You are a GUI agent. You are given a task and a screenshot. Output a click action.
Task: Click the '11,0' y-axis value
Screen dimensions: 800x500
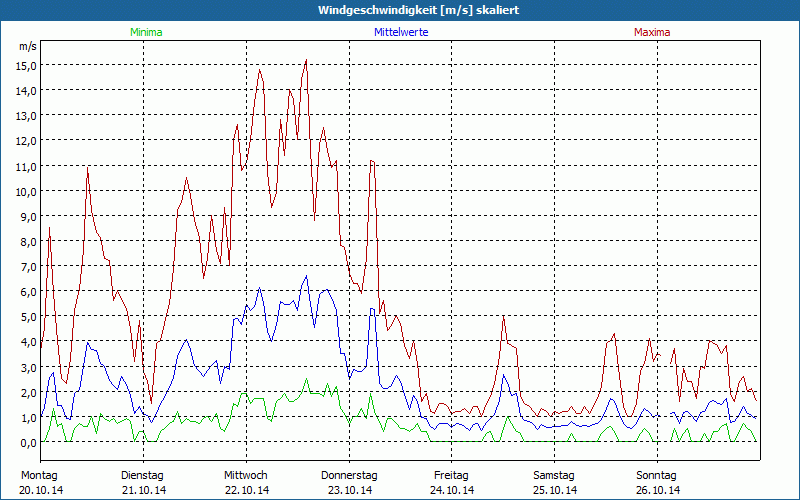(x=28, y=166)
